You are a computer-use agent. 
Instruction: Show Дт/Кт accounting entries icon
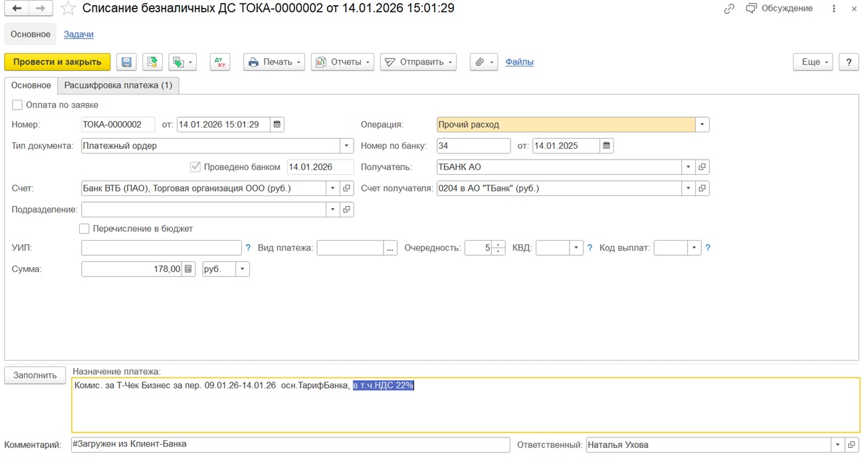[219, 62]
